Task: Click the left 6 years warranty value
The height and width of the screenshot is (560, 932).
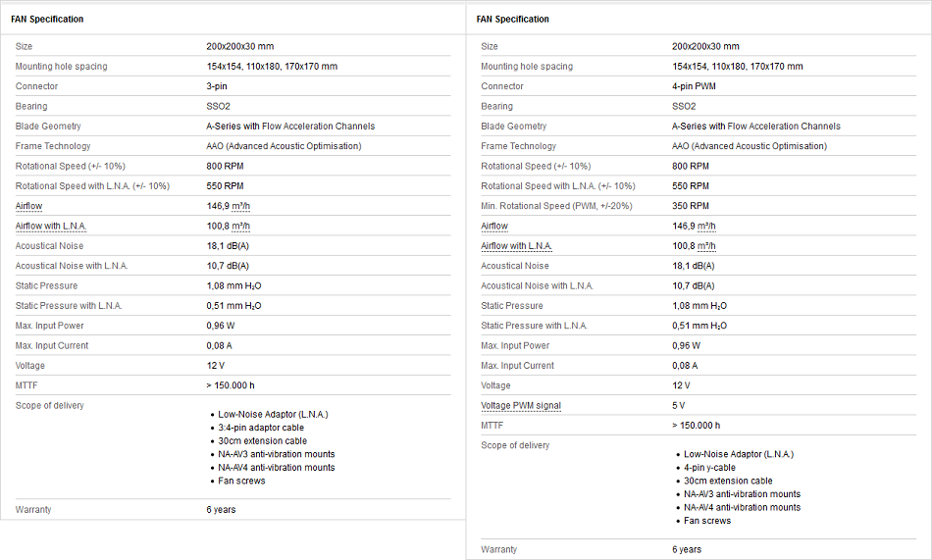Action: point(221,509)
